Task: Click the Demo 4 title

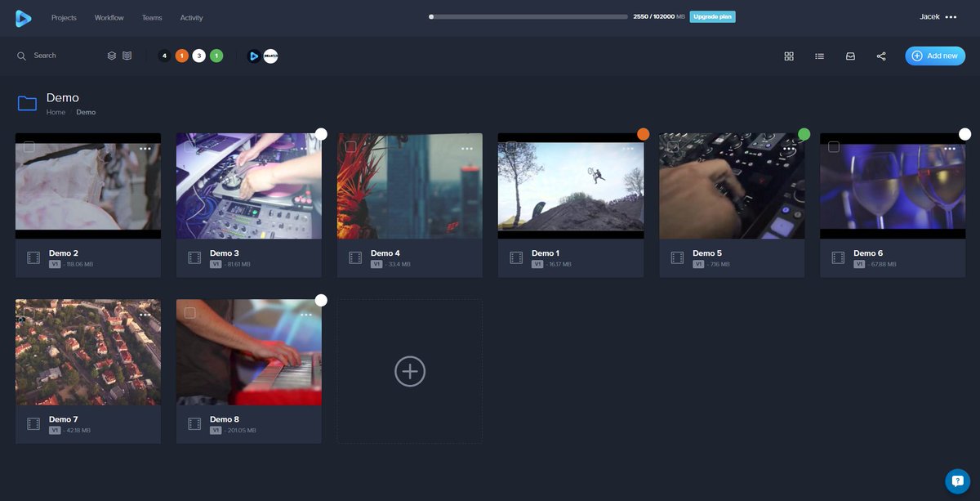Action: [385, 253]
